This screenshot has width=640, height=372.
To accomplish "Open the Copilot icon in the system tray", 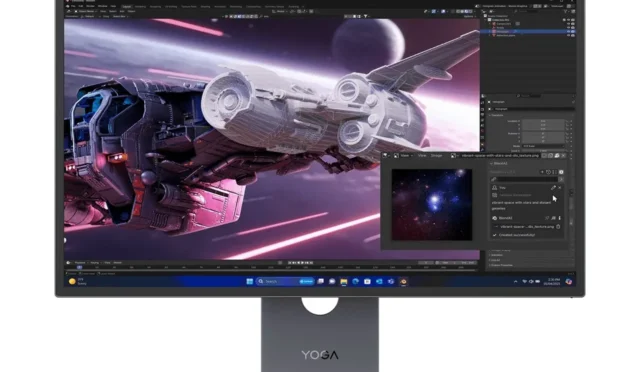I will tap(569, 281).
